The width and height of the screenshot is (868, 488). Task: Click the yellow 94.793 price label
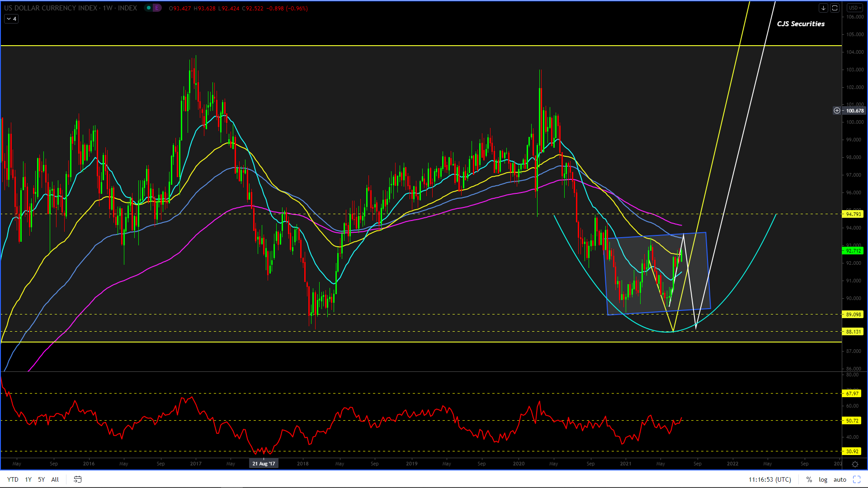(853, 214)
